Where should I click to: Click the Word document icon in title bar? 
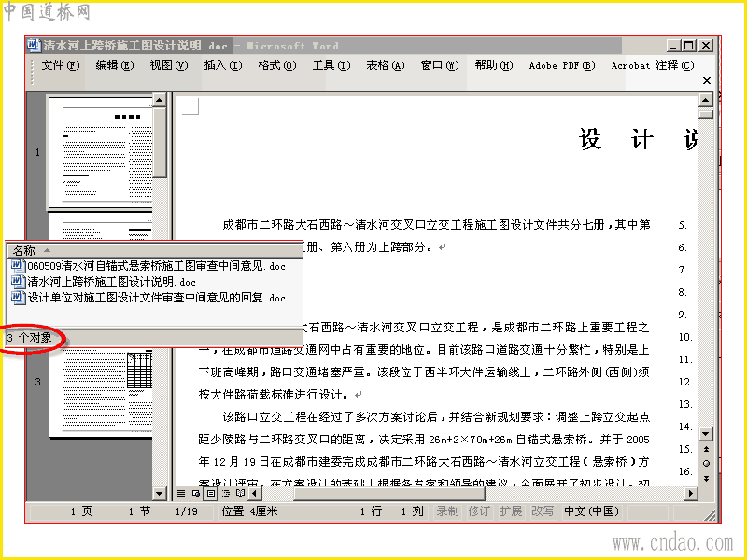(34, 45)
